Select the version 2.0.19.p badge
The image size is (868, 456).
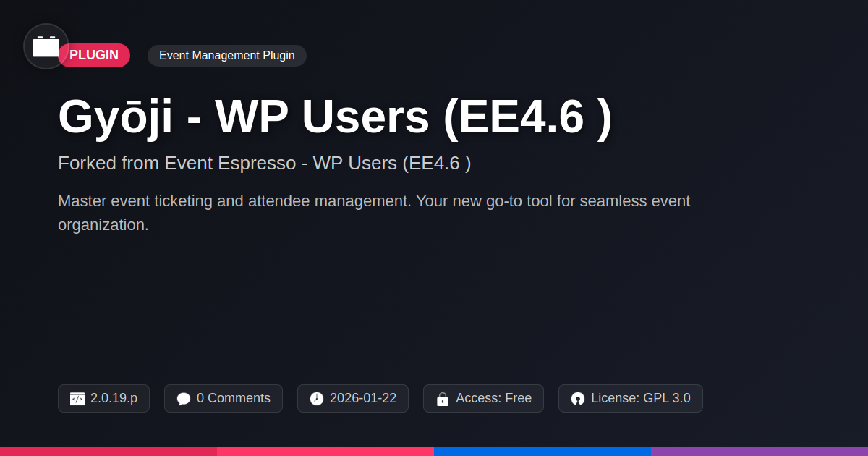coord(103,399)
